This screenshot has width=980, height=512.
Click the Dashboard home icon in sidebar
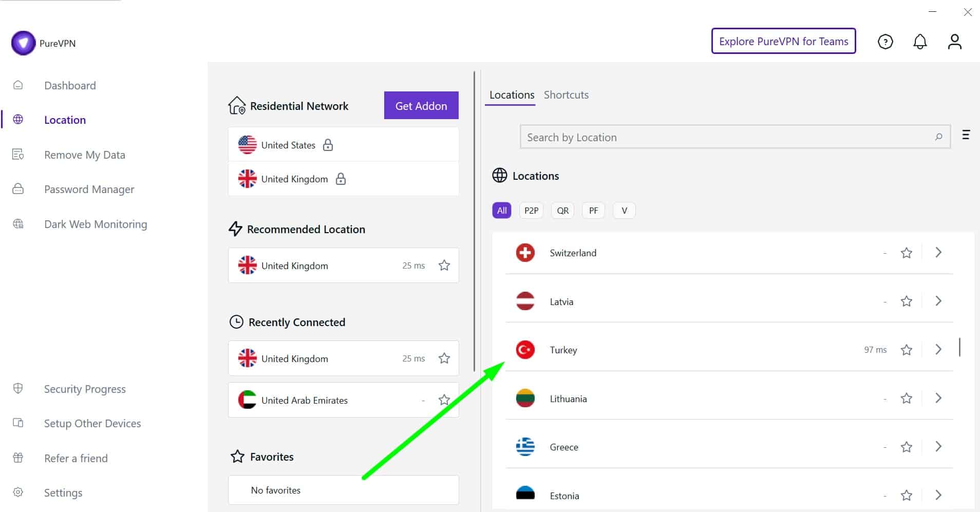[x=18, y=85]
